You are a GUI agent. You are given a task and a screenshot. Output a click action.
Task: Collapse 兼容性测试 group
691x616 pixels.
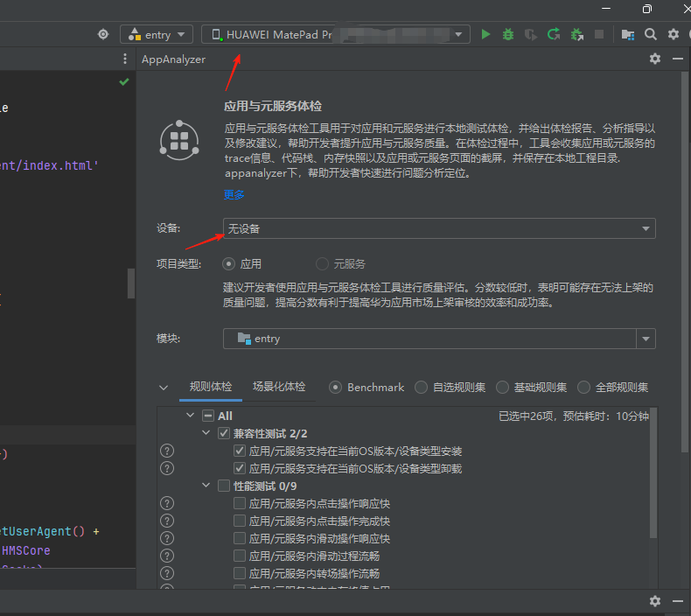click(206, 433)
